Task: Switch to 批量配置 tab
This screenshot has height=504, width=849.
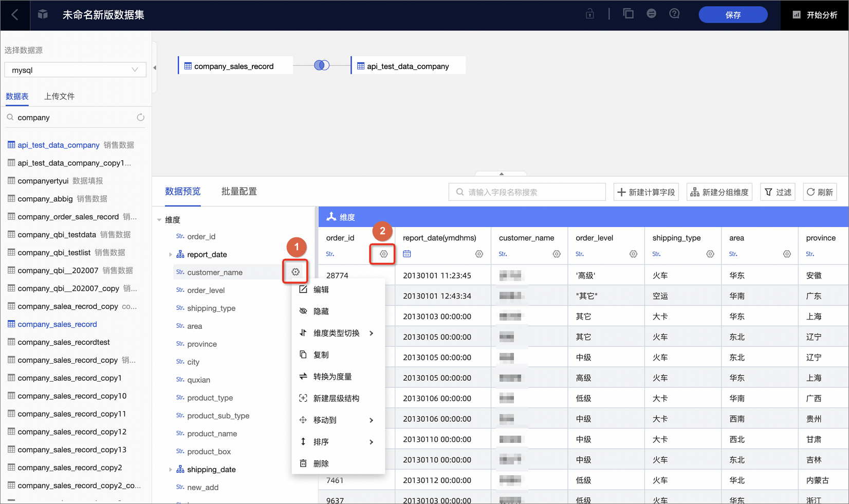Action: pos(239,191)
